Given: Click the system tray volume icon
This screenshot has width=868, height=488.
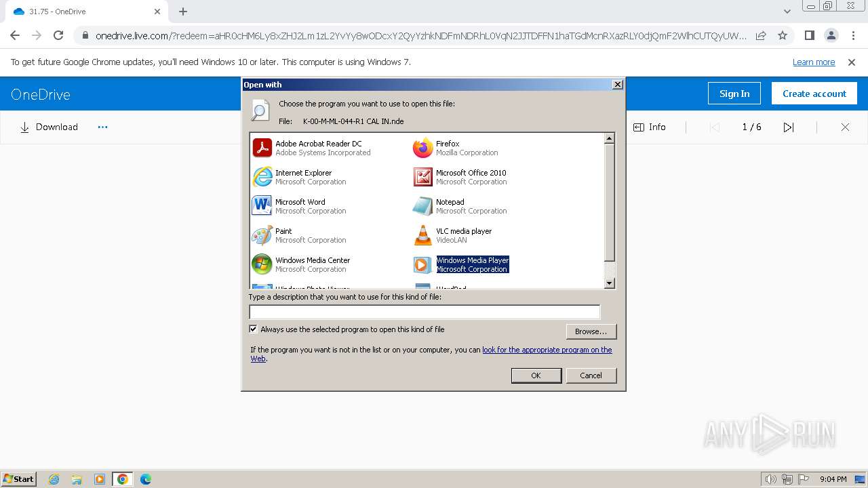Looking at the screenshot, I should point(770,479).
